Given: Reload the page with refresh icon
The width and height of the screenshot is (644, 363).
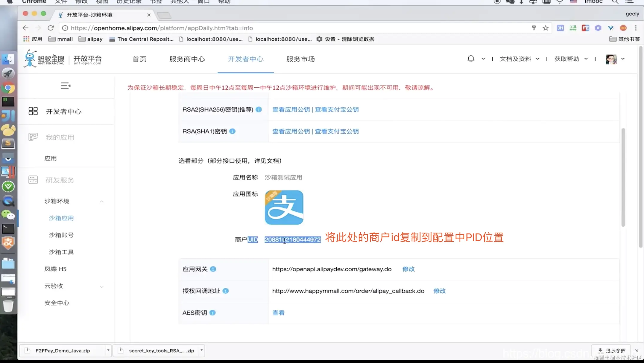Looking at the screenshot, I should coord(51,28).
